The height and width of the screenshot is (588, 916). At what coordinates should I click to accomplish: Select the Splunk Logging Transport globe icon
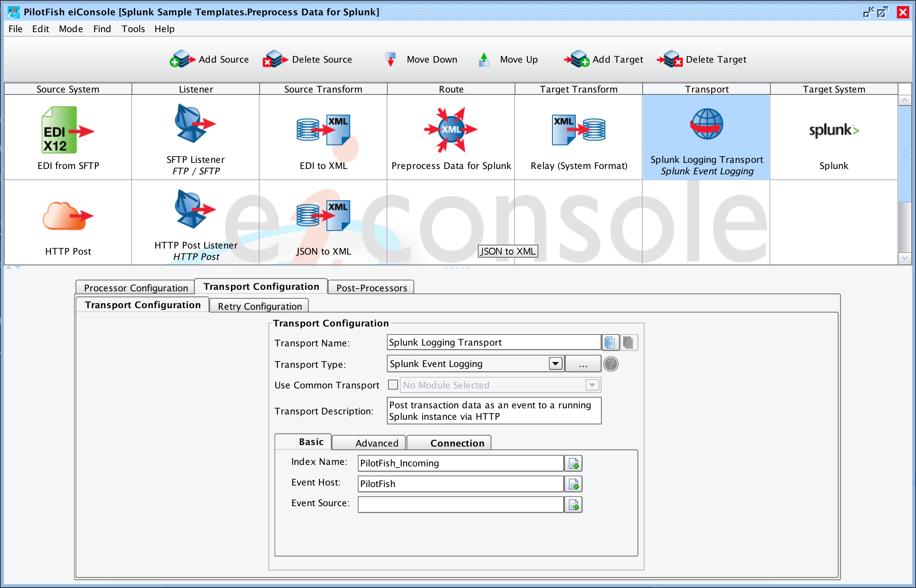point(706,124)
